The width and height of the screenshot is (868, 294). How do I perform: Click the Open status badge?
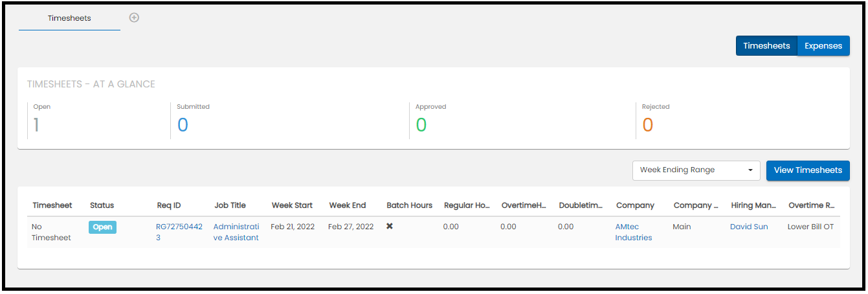[x=102, y=227]
